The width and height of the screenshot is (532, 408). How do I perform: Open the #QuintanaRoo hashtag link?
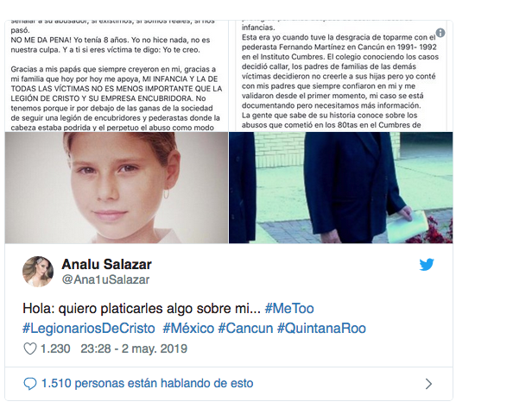[x=321, y=329]
